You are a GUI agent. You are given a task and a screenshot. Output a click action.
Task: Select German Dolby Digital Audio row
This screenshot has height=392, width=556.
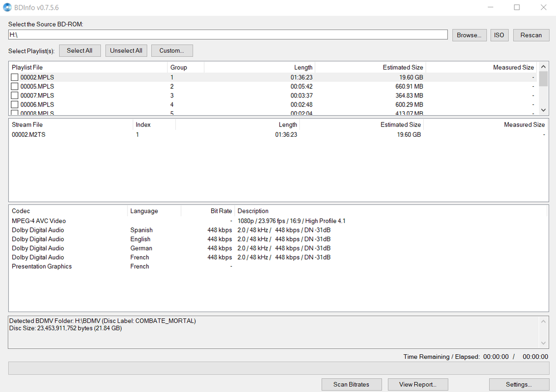click(278, 248)
